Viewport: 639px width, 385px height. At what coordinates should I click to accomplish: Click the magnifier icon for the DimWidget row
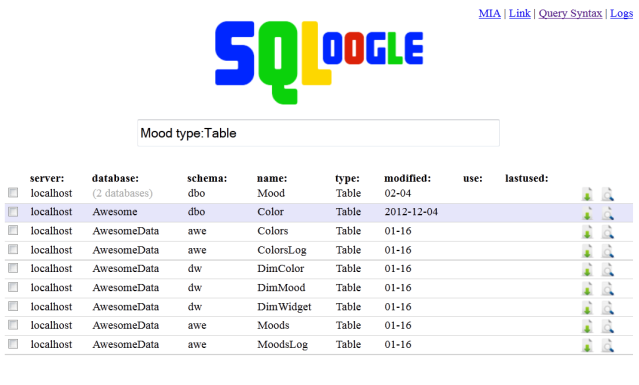(607, 308)
